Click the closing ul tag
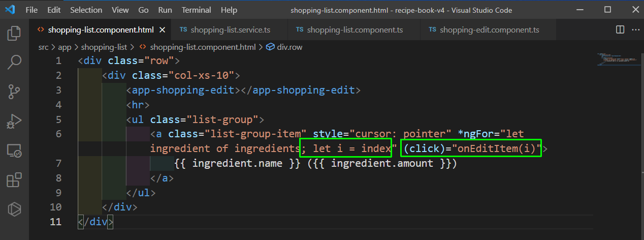 click(141, 193)
